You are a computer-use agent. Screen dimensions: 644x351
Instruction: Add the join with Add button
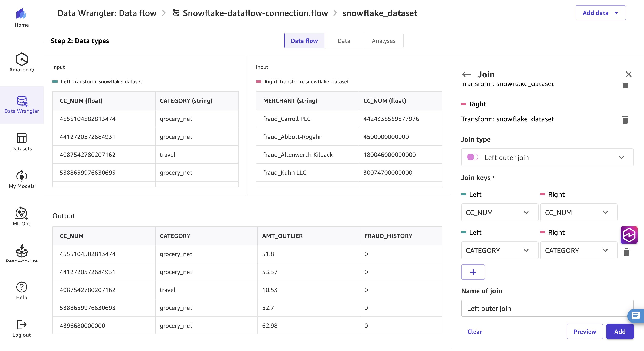[620, 331]
